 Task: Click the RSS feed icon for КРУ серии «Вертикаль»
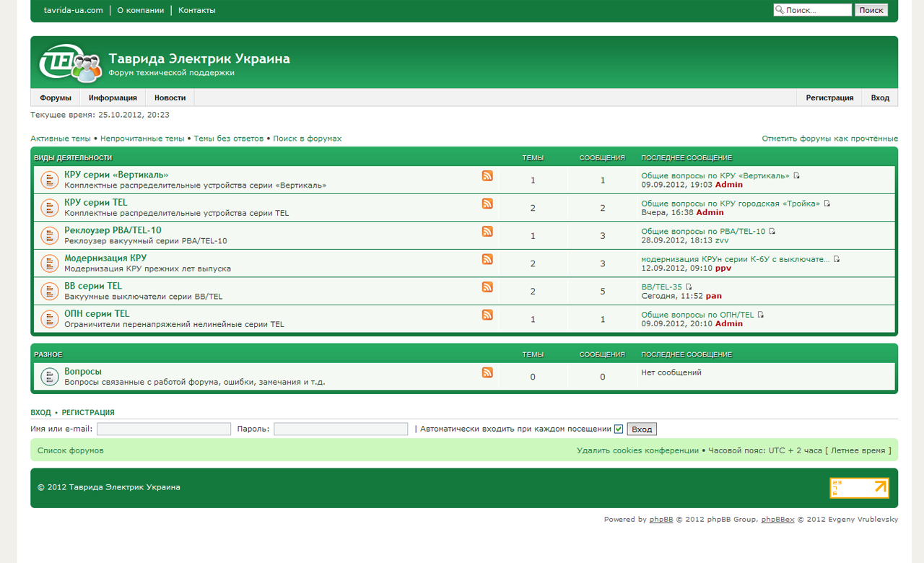(x=487, y=175)
